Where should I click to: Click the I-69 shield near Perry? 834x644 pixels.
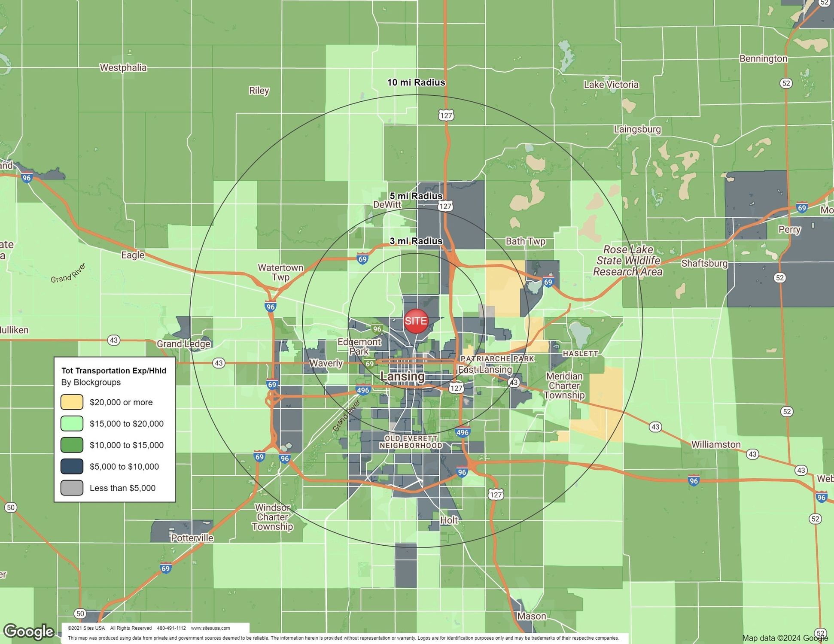pyautogui.click(x=802, y=208)
